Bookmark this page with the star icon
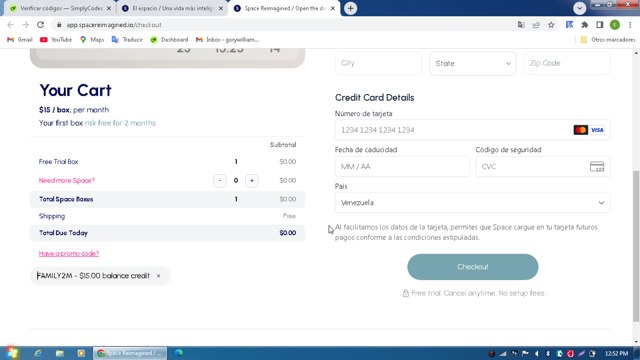The width and height of the screenshot is (640, 360). [551, 25]
